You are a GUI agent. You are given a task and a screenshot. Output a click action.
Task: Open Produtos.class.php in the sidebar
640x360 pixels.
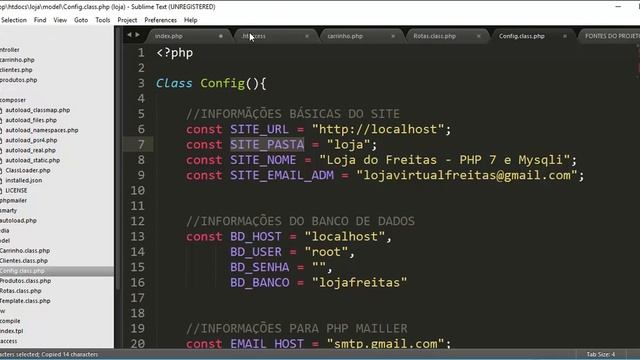pyautogui.click(x=25, y=281)
